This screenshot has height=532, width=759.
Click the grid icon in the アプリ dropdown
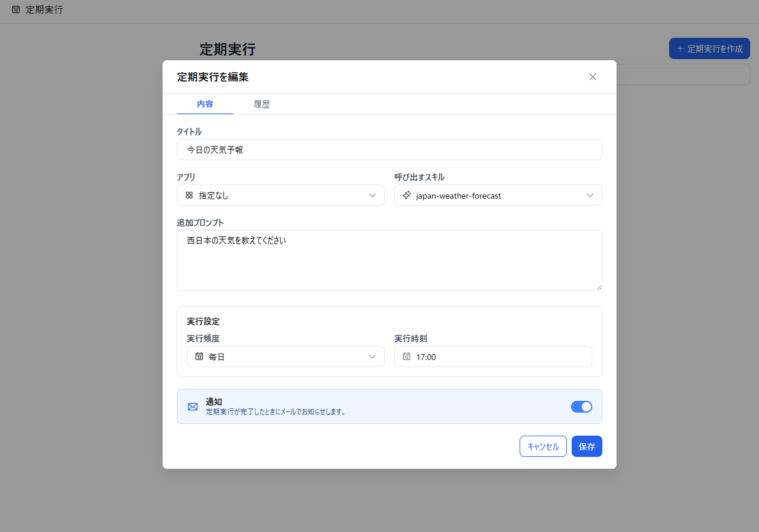tap(189, 195)
